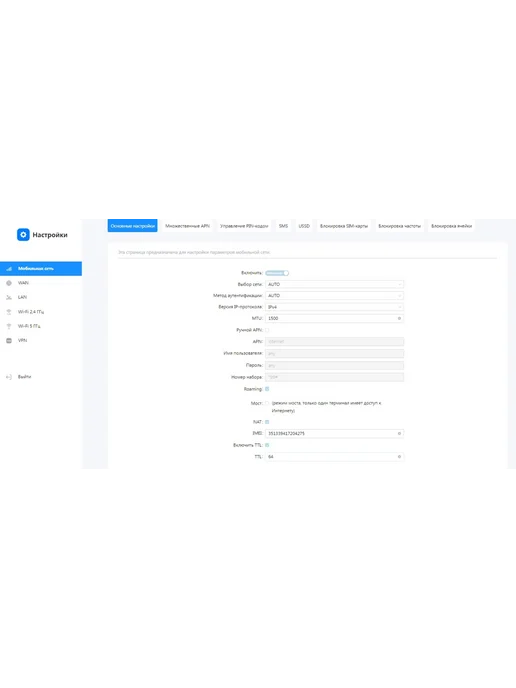Viewport: 516px width, 688px height.
Task: Open the Блокировка SIM-карты tab
Action: [344, 226]
